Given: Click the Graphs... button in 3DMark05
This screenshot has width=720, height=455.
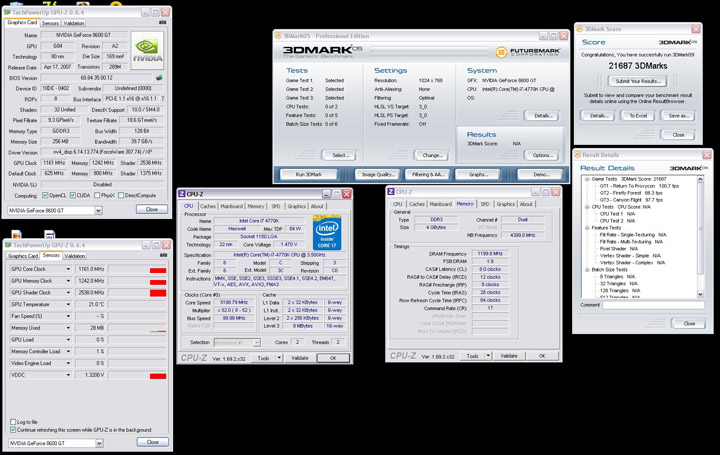Looking at the screenshot, I should click(478, 174).
